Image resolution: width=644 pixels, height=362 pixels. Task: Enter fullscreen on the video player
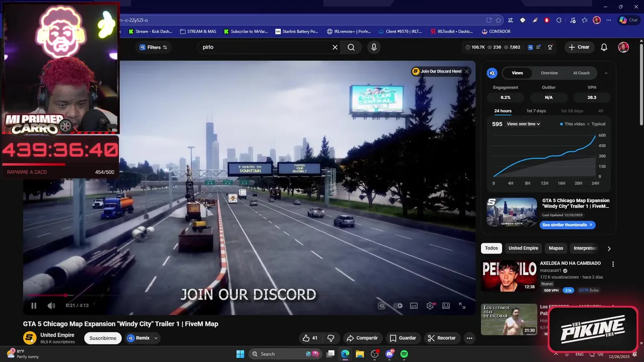pyautogui.click(x=462, y=305)
